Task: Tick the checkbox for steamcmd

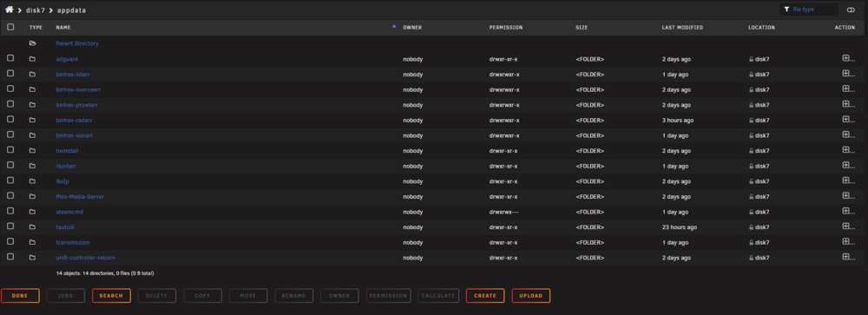Action: 10,211
